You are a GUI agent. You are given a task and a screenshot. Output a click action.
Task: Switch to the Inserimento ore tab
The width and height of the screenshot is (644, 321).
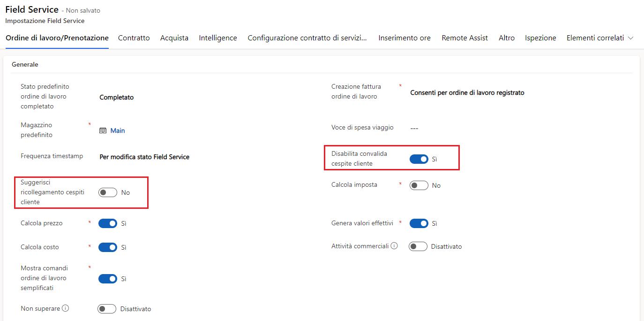[x=404, y=38]
